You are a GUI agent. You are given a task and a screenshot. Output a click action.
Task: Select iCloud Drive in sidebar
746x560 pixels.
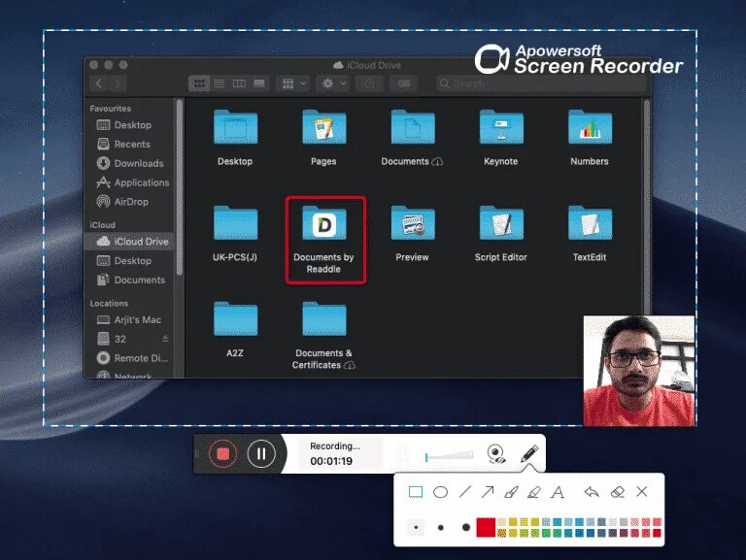pyautogui.click(x=129, y=242)
